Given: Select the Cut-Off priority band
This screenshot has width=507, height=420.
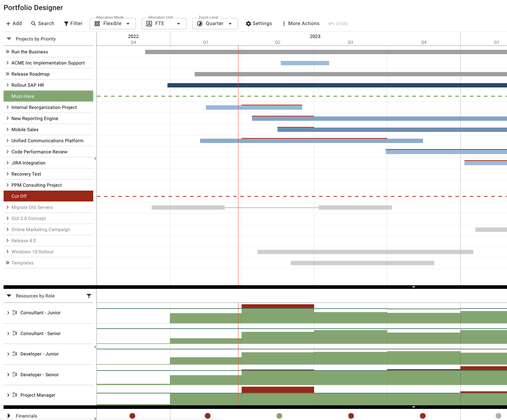Looking at the screenshot, I should coord(48,196).
